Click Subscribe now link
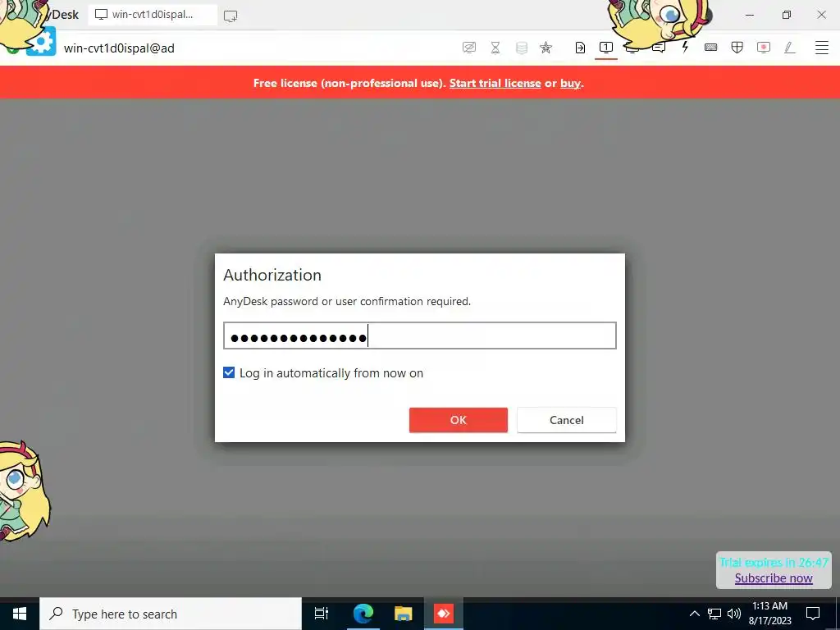The height and width of the screenshot is (630, 840). point(774,578)
